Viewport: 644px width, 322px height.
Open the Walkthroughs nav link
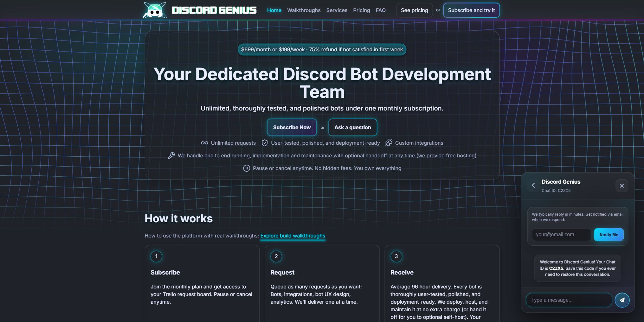[x=304, y=10]
